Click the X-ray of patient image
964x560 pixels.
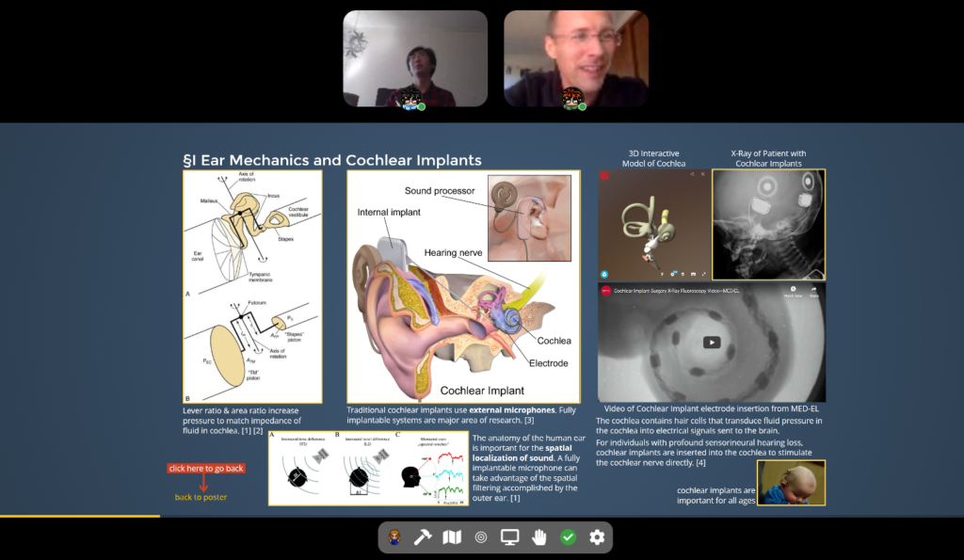pos(768,224)
